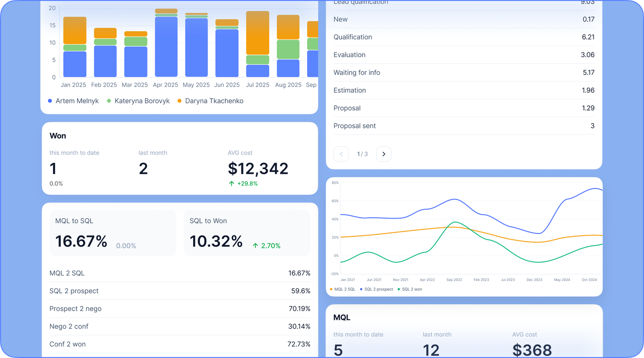Toggle Kateryna Borovyk legend series

click(x=138, y=101)
